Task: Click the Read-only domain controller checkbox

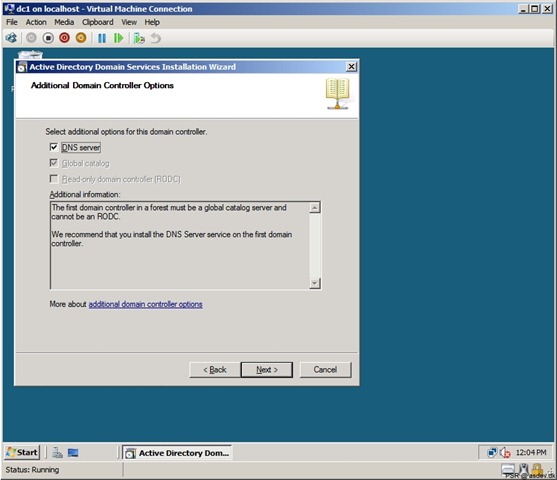Action: pos(54,179)
